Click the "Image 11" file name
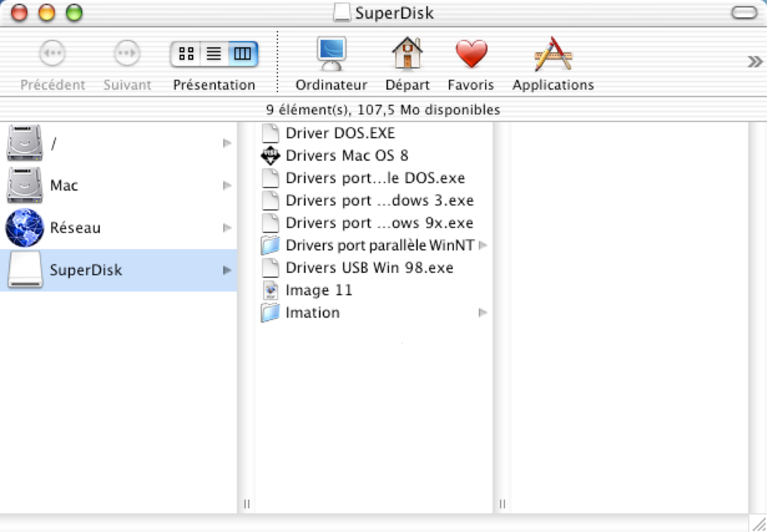767x532 pixels. [319, 290]
